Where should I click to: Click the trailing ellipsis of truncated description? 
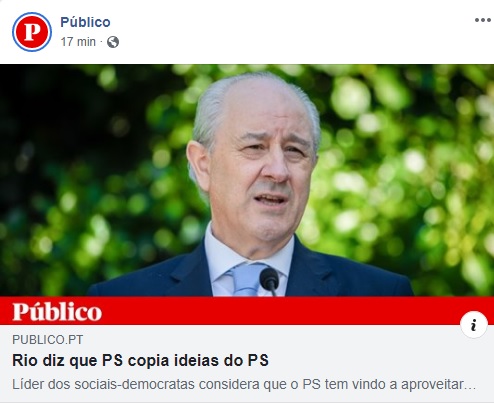(x=470, y=387)
